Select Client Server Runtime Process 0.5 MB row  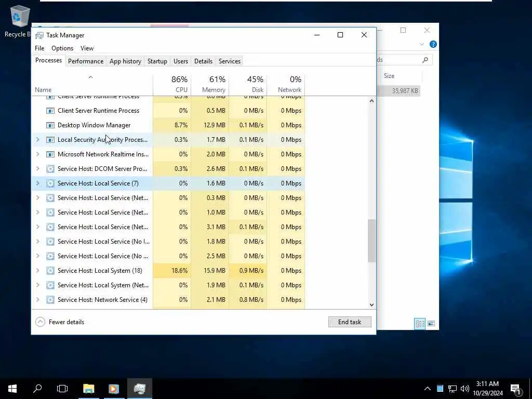[x=169, y=111]
